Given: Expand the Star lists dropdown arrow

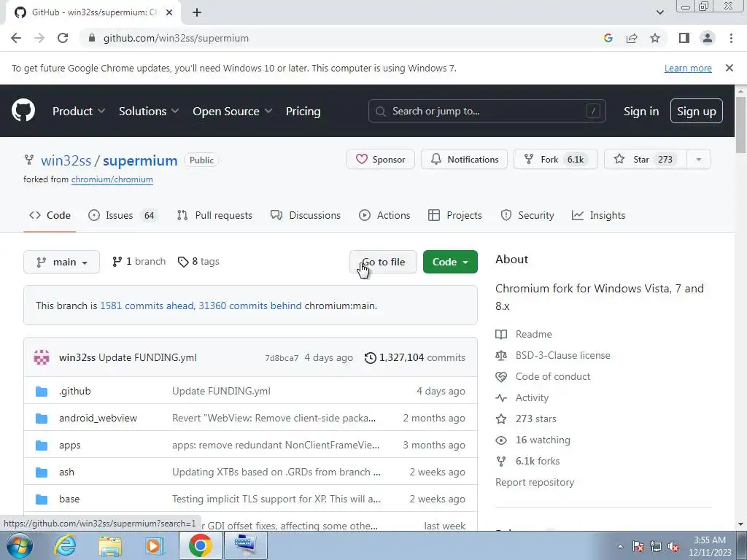Looking at the screenshot, I should tap(699, 160).
